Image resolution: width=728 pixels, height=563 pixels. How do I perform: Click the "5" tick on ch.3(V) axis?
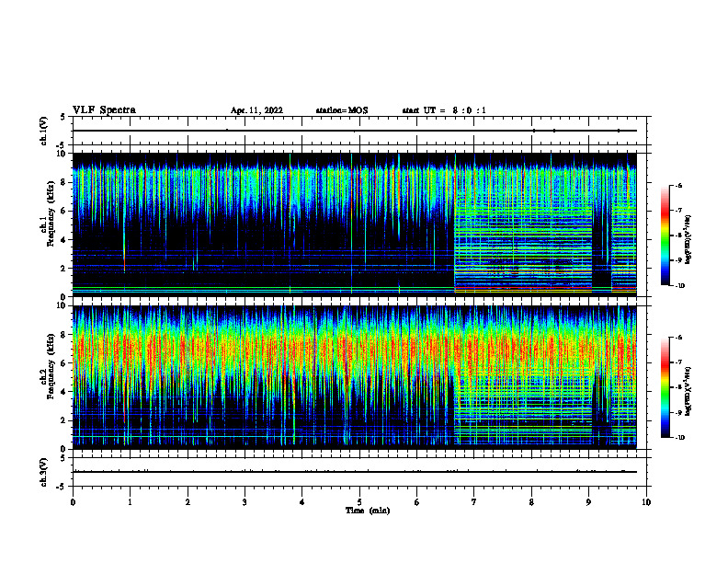pos(63,458)
